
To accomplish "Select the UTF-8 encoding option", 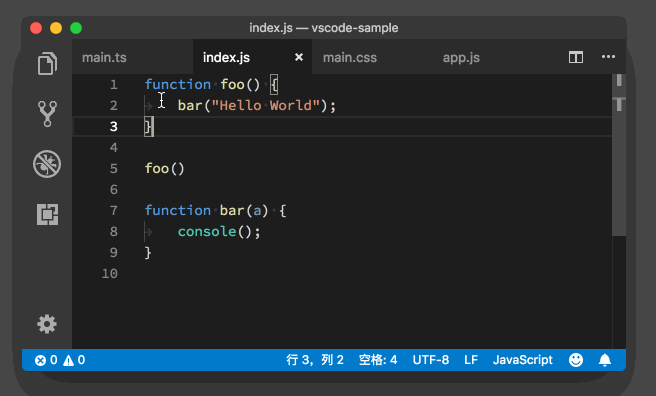I will tap(430, 360).
